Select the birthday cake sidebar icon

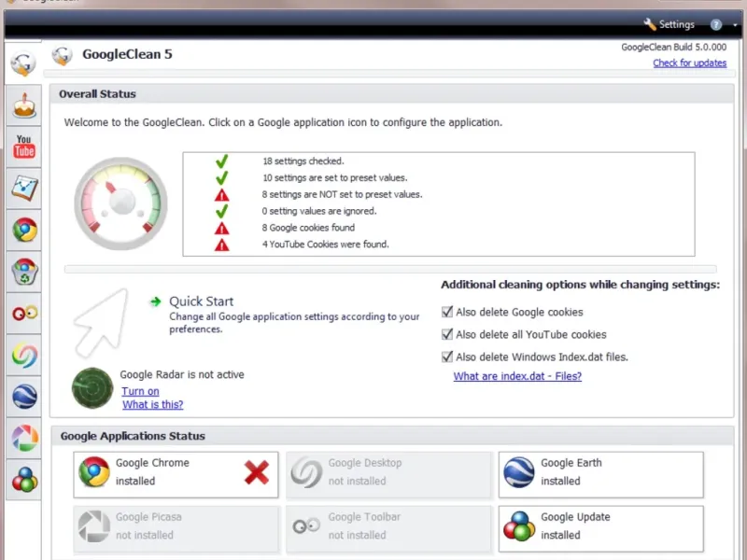pos(24,105)
